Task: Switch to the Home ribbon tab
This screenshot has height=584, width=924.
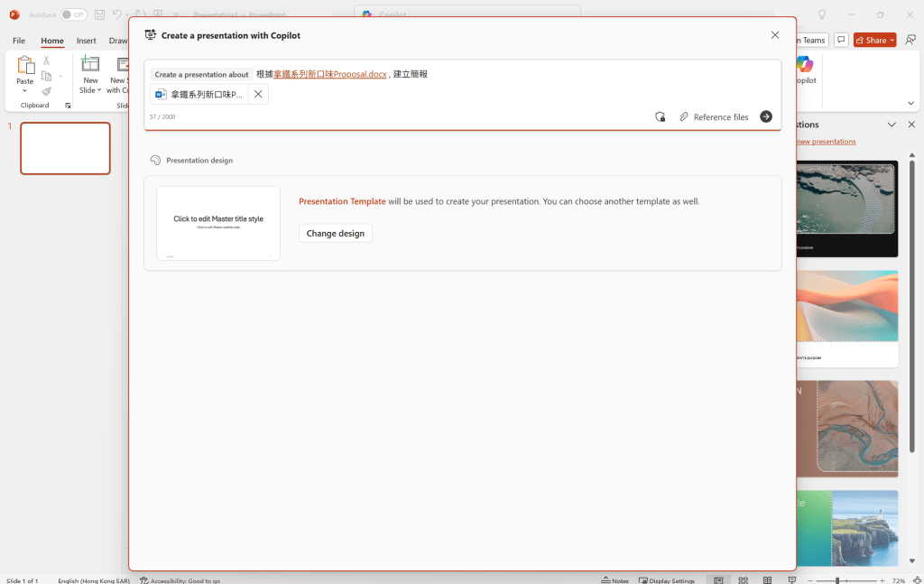Action: pos(51,41)
